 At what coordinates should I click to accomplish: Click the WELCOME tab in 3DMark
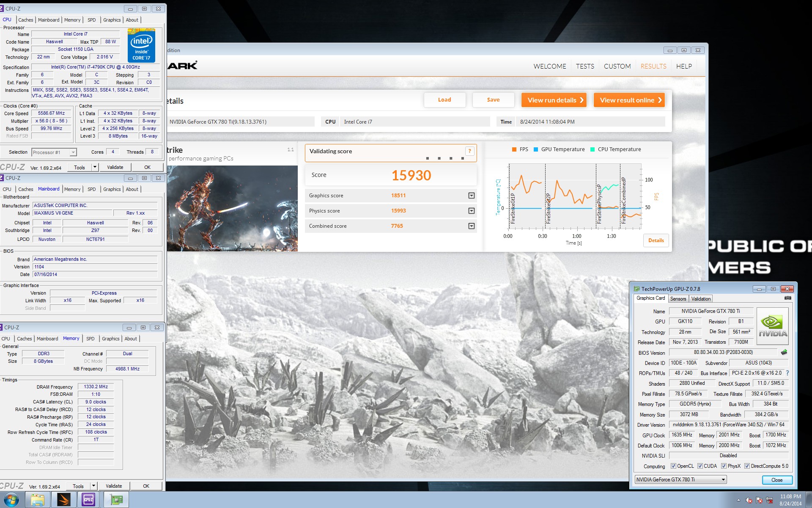pyautogui.click(x=549, y=66)
